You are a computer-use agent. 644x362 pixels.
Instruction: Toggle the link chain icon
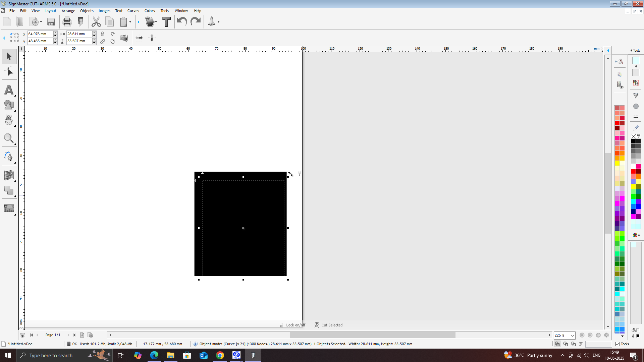coord(103,42)
